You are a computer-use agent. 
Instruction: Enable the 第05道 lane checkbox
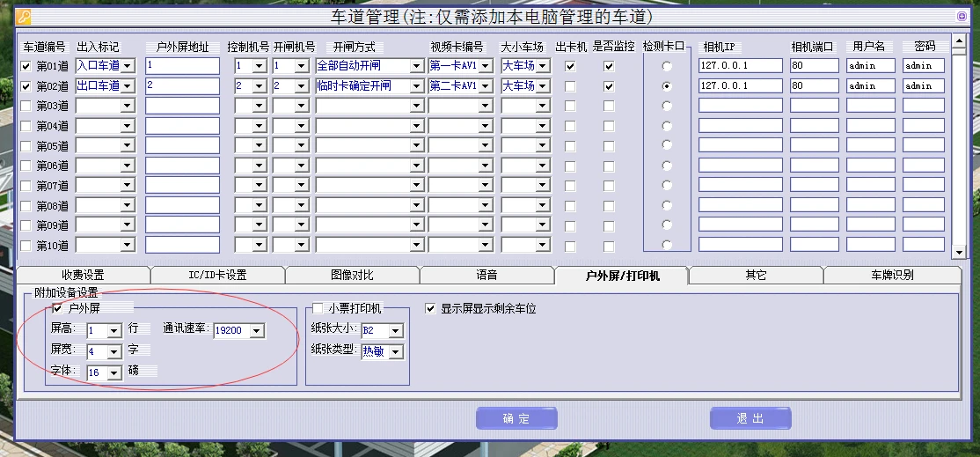pos(26,145)
